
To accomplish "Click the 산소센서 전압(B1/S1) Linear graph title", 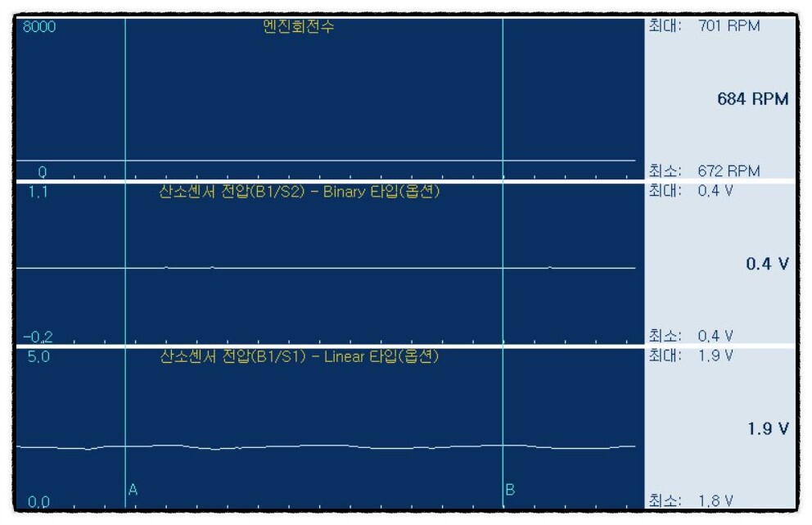I will [x=299, y=356].
